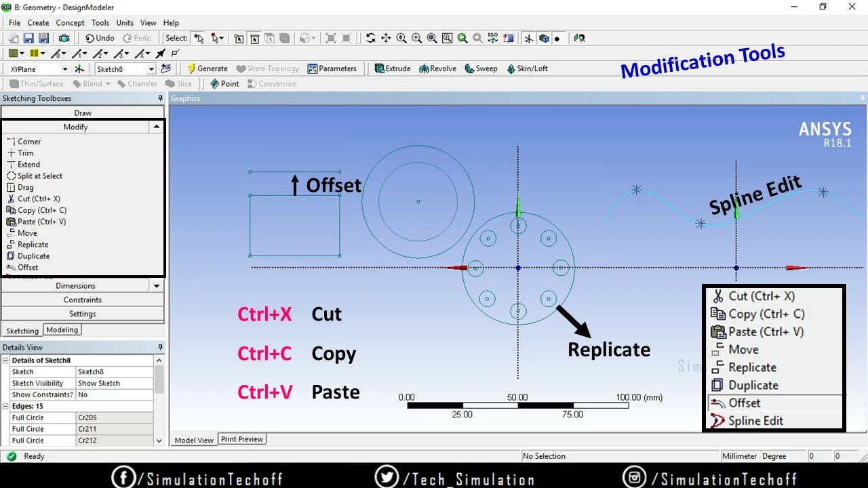Open the Draw toolbox header
This screenshot has height=488, width=868.
click(83, 113)
